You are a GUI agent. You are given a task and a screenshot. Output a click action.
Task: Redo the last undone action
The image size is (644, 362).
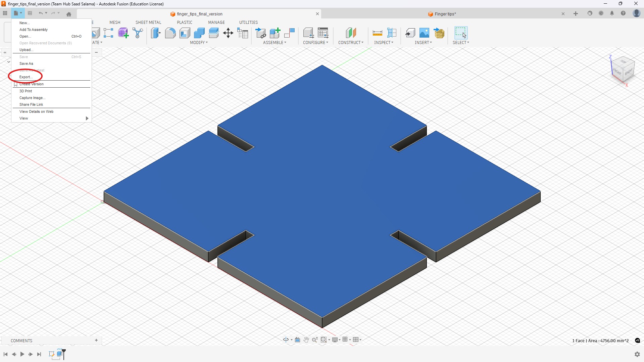pyautogui.click(x=53, y=13)
